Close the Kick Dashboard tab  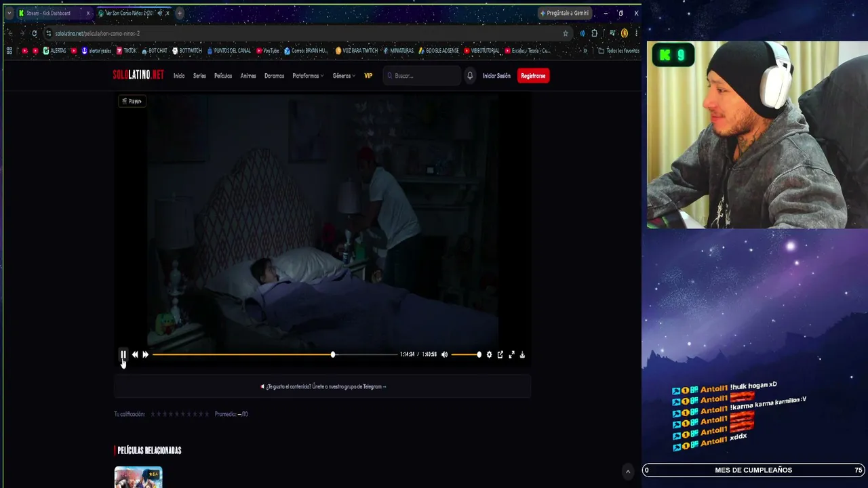point(87,13)
